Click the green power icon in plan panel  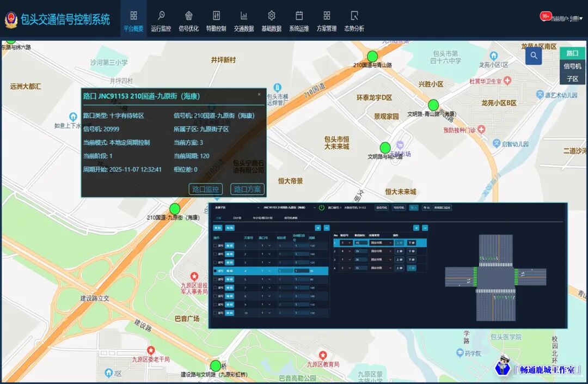322,208
